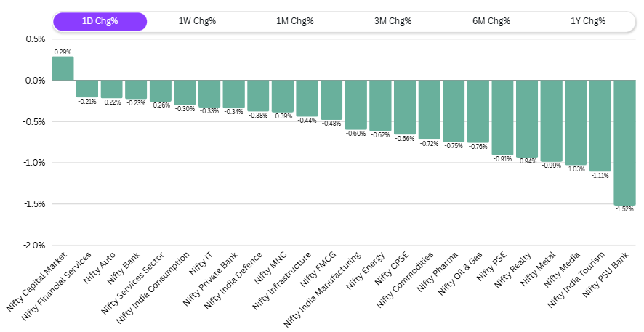This screenshot has width=644, height=332.
Task: Click the Nifty Realty bar
Action: tap(527, 119)
